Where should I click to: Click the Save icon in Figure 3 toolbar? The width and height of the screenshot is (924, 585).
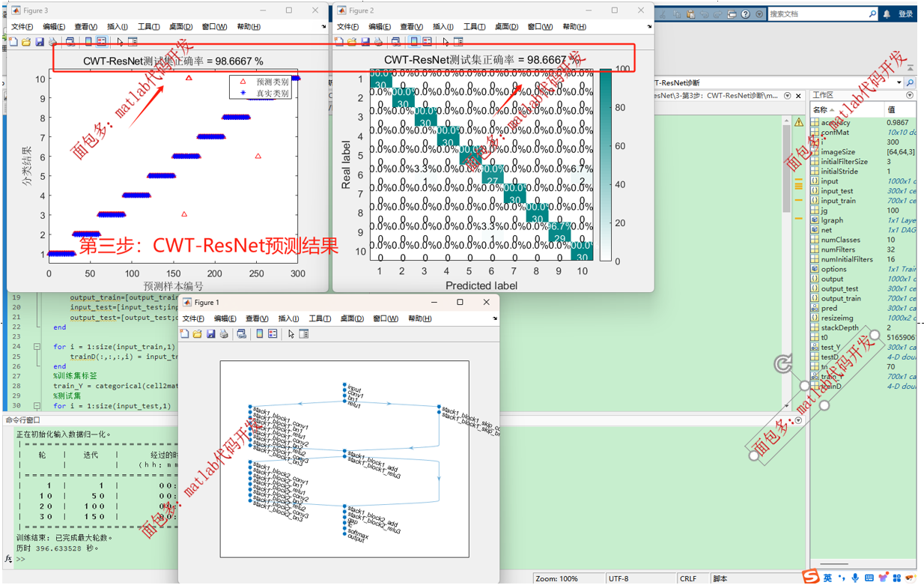(x=40, y=42)
